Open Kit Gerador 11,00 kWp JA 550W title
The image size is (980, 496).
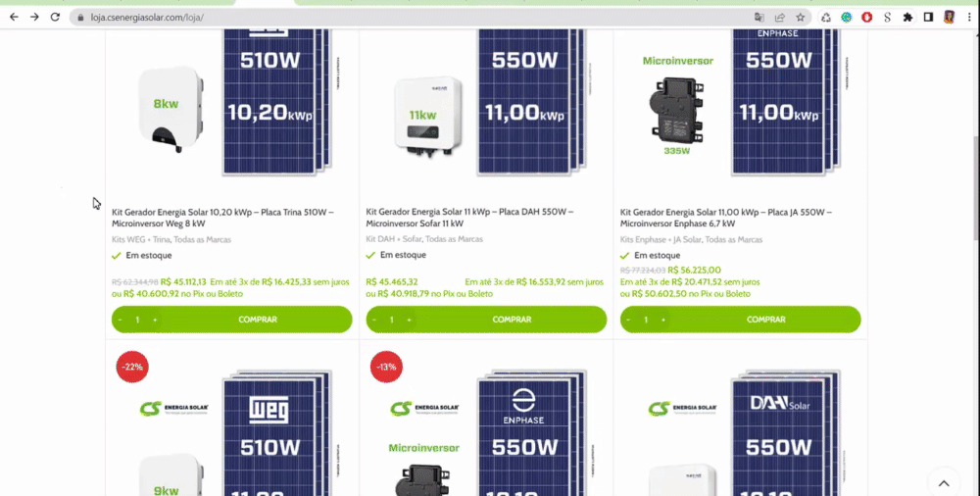[725, 218]
